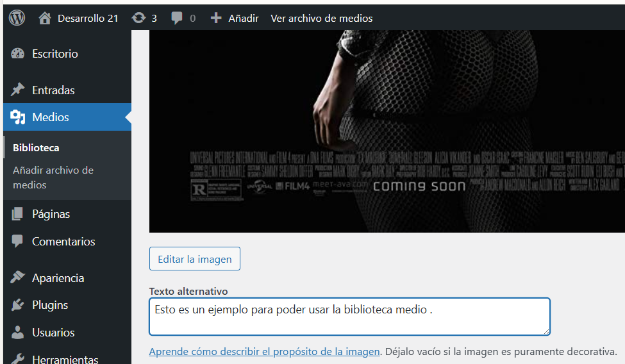625x364 pixels.
Task: Click the Plugins plug icon
Action: coord(18,305)
